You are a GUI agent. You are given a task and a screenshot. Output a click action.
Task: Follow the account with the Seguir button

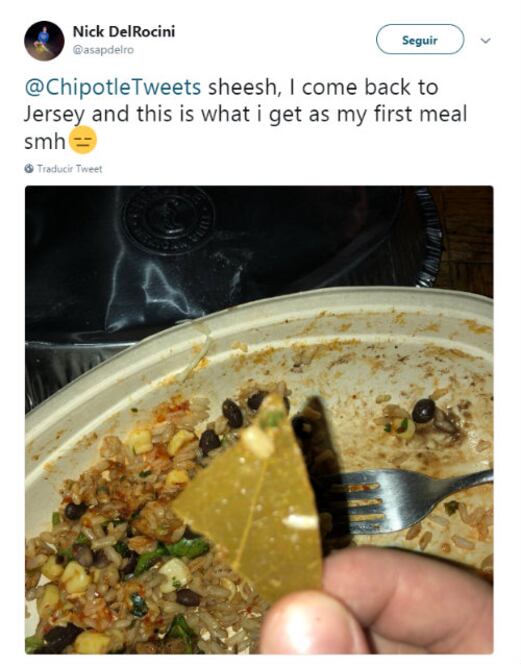[420, 40]
